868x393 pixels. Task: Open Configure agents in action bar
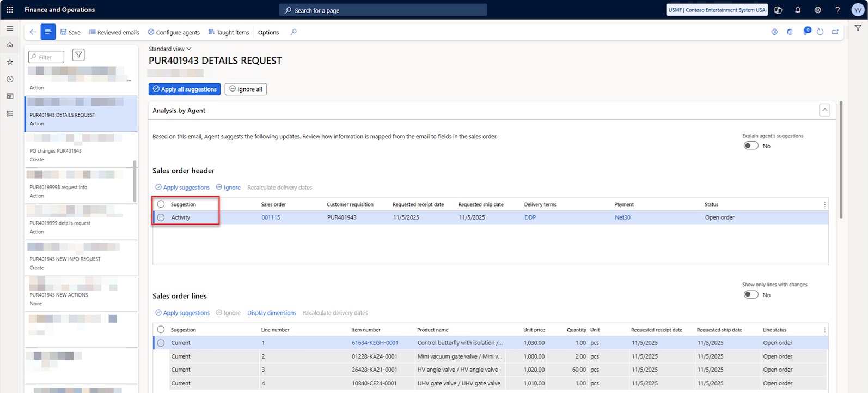point(174,33)
